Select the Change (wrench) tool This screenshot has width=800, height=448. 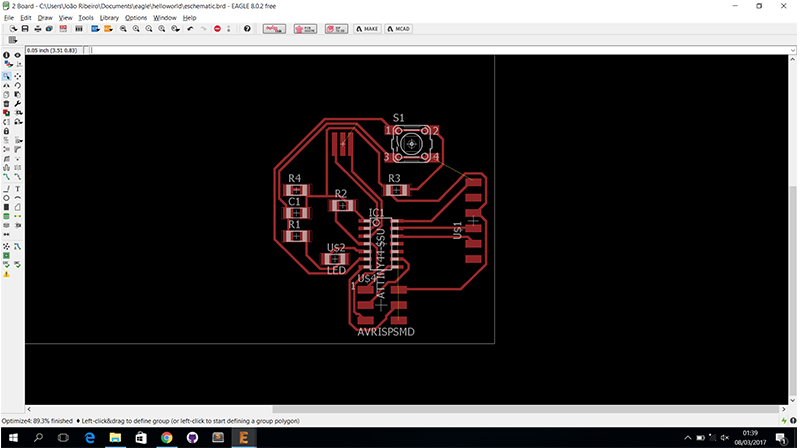pyautogui.click(x=18, y=104)
